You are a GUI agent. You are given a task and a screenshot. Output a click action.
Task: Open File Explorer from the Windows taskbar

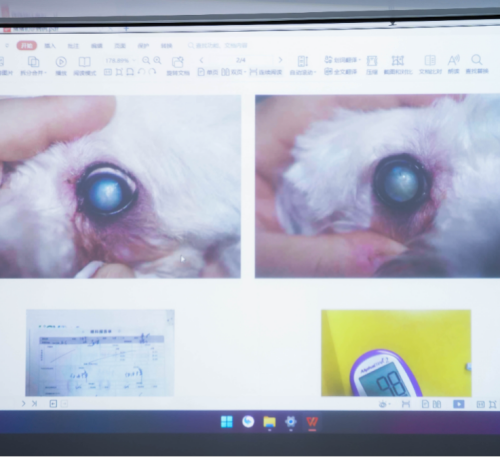click(269, 422)
